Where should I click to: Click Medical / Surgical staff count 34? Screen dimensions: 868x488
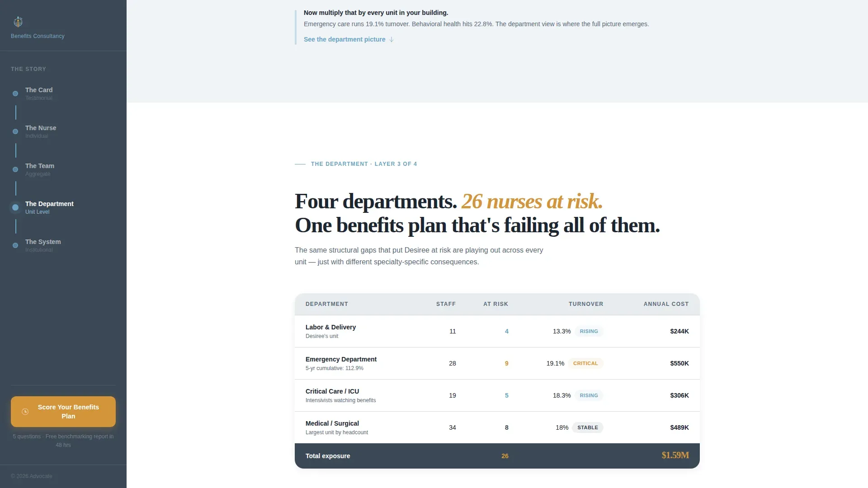point(453,427)
